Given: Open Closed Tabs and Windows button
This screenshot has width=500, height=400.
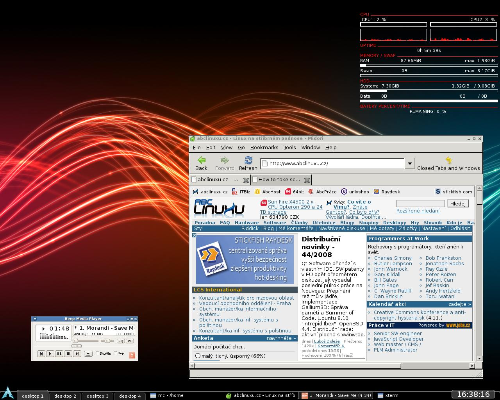Looking at the screenshot, I should coord(449,164).
